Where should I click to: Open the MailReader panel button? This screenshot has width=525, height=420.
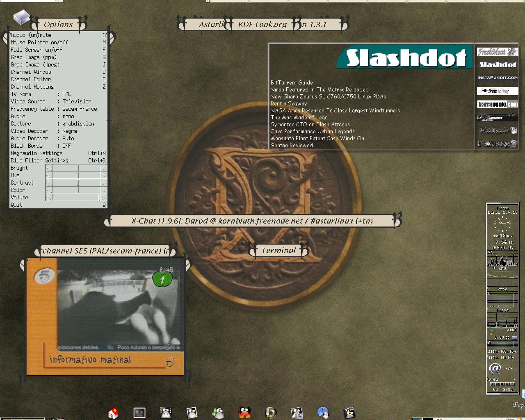(497, 130)
